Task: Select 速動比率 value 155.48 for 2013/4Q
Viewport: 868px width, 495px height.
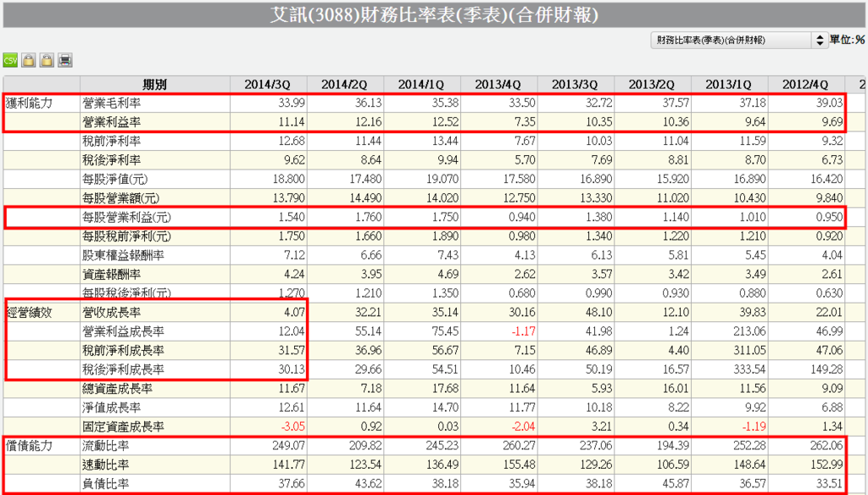Action: 520,464
